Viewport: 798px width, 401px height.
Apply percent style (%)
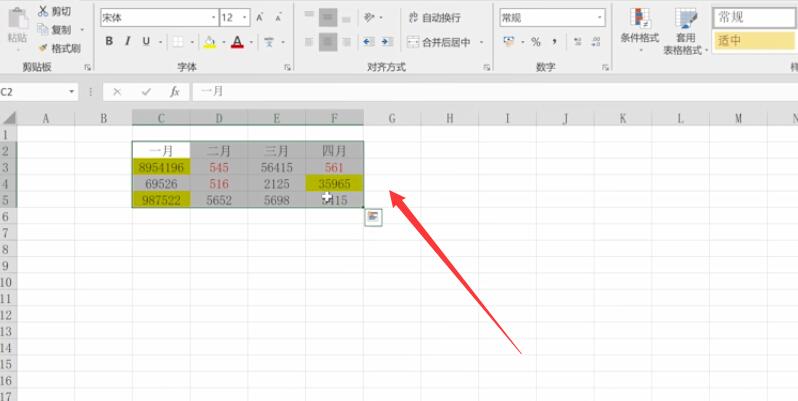(536, 42)
